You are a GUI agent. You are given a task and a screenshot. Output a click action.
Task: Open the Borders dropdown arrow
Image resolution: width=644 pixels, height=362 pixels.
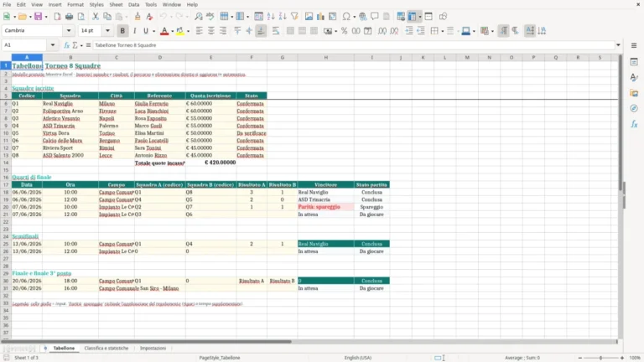[x=443, y=31]
